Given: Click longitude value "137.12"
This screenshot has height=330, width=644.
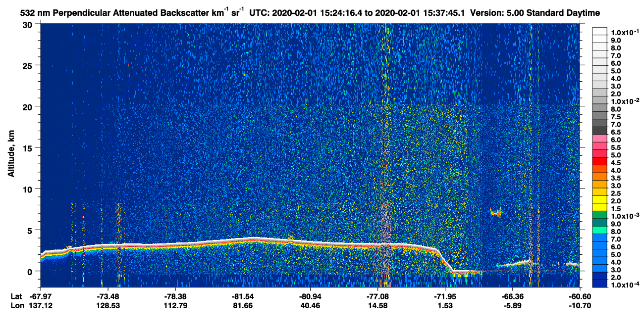Looking at the screenshot, I should coord(41,305).
